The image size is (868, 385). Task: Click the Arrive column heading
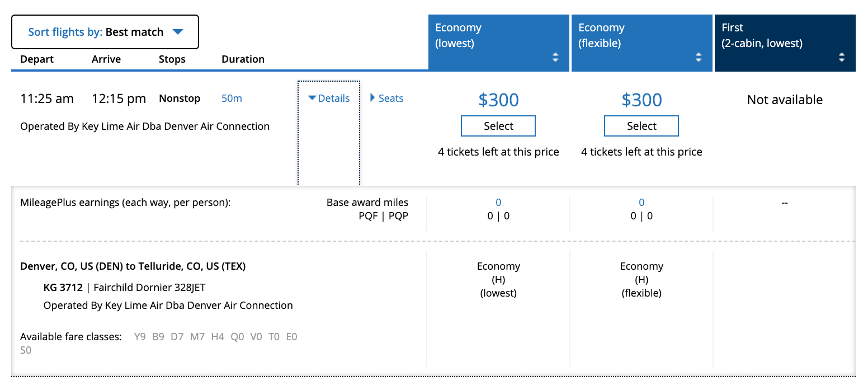(x=106, y=59)
